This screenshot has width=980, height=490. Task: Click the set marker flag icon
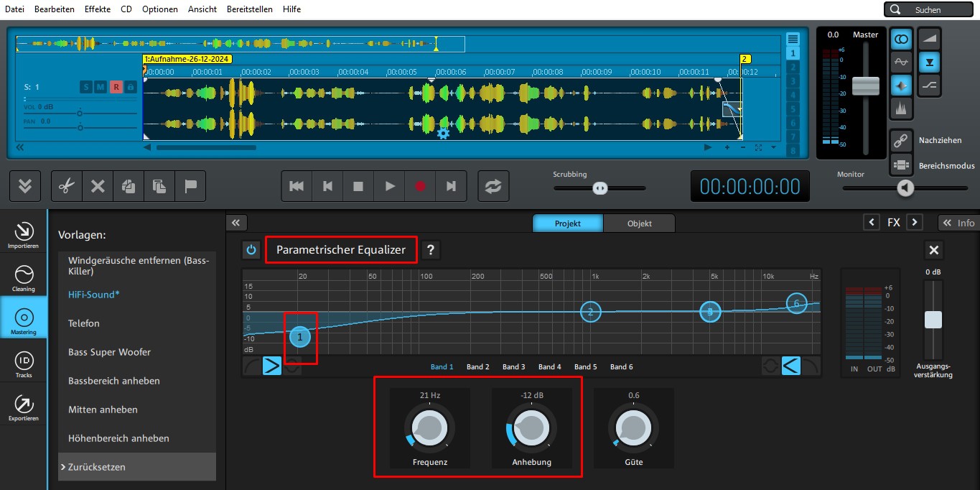click(190, 186)
